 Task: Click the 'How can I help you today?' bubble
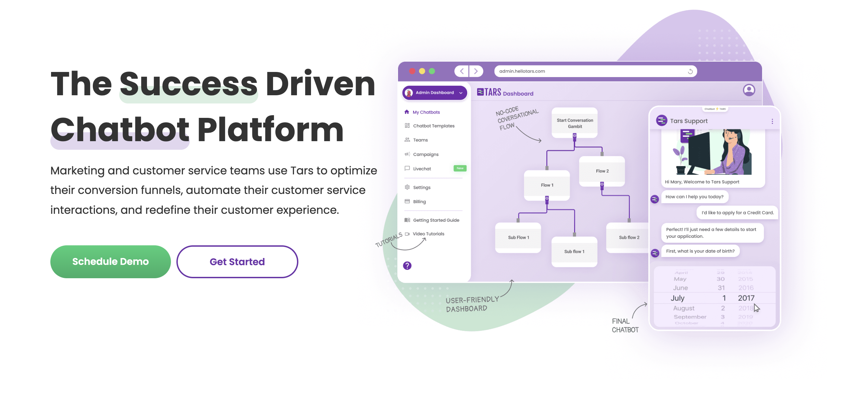click(x=695, y=197)
